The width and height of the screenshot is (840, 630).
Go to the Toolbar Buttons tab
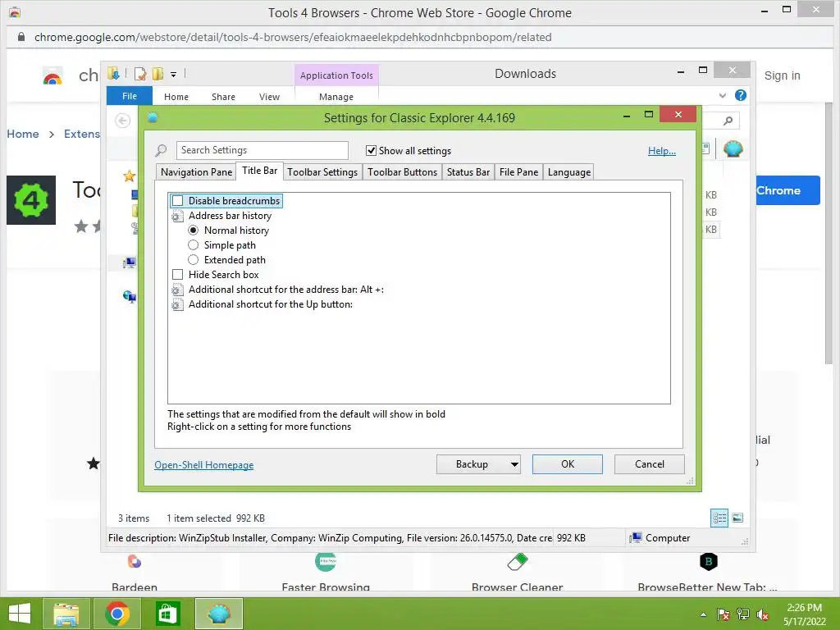402,172
